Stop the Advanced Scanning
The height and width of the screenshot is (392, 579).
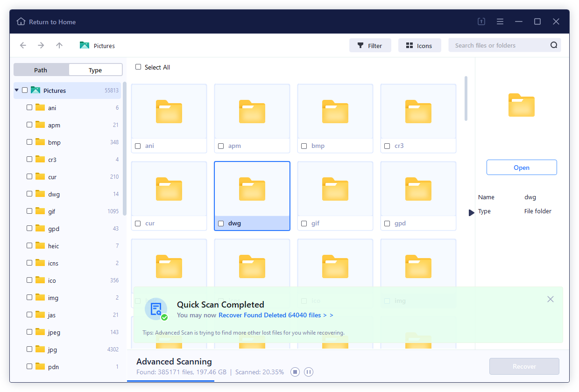tap(295, 372)
